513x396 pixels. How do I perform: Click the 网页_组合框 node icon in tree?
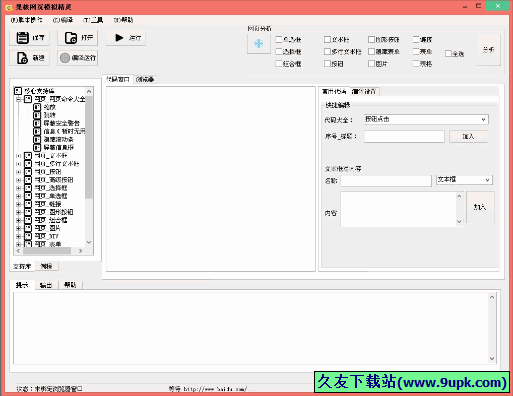(28, 220)
